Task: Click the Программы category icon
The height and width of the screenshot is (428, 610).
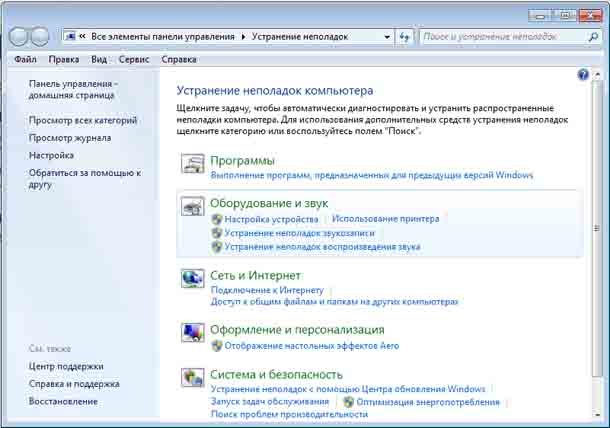Action: coord(193,163)
